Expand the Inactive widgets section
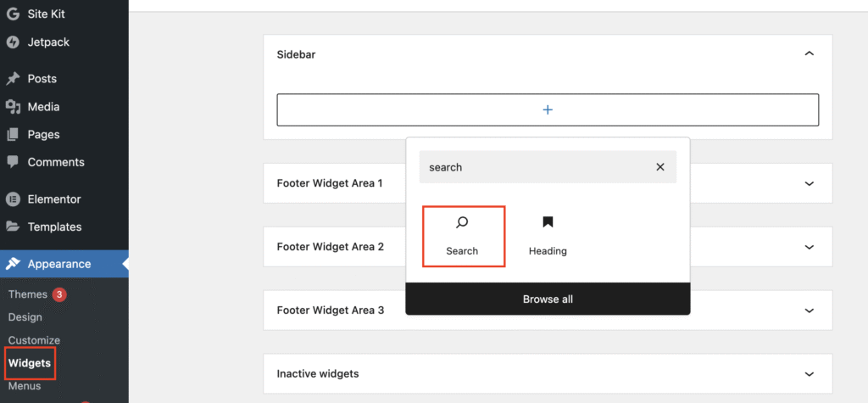868x403 pixels. [x=809, y=374]
